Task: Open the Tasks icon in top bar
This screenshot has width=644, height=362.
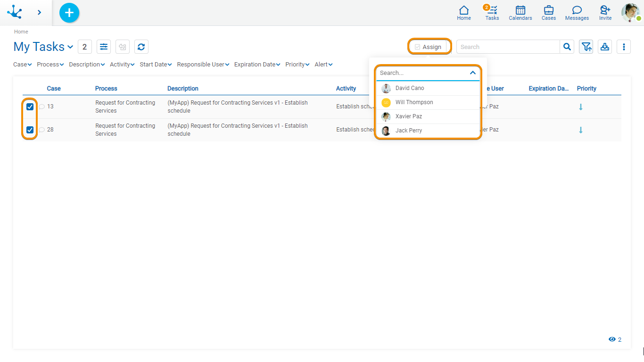Action: pos(492,13)
